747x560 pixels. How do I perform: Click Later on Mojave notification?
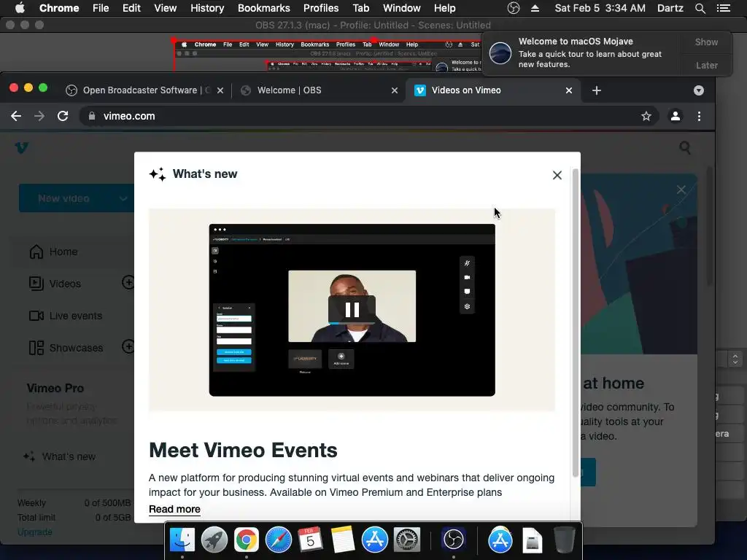706,65
